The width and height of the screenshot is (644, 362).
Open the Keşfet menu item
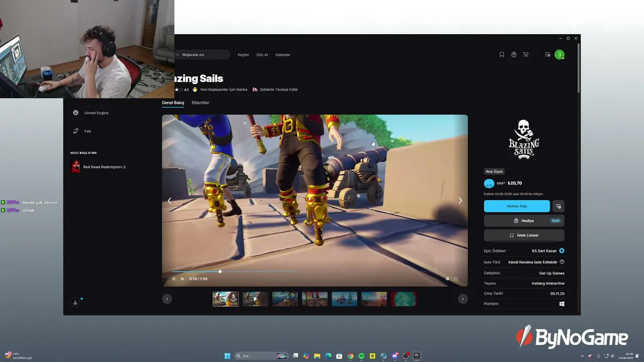coord(244,55)
